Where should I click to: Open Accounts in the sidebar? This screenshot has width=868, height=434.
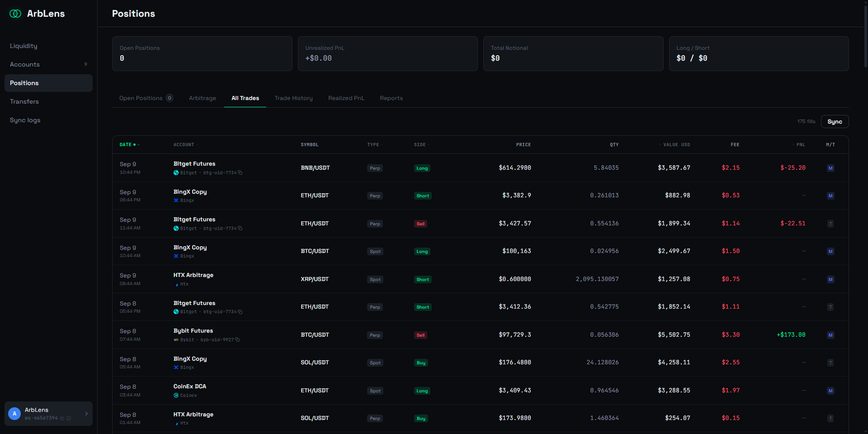tap(48, 64)
